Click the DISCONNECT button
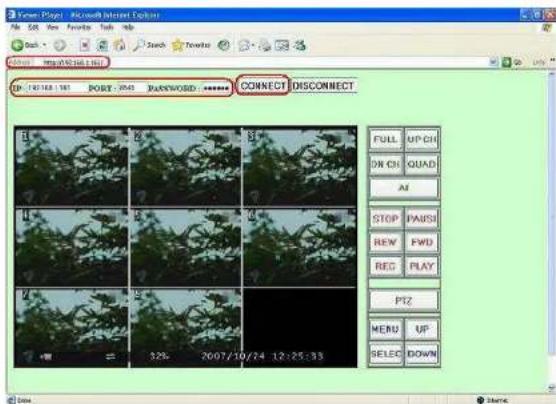This screenshot has width=556, height=404. (x=324, y=85)
